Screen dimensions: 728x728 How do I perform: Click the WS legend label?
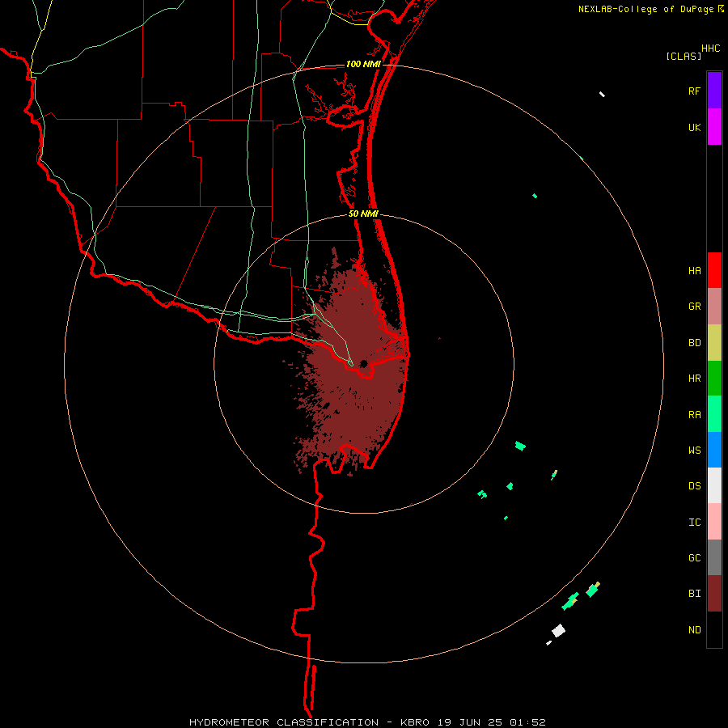(x=694, y=450)
